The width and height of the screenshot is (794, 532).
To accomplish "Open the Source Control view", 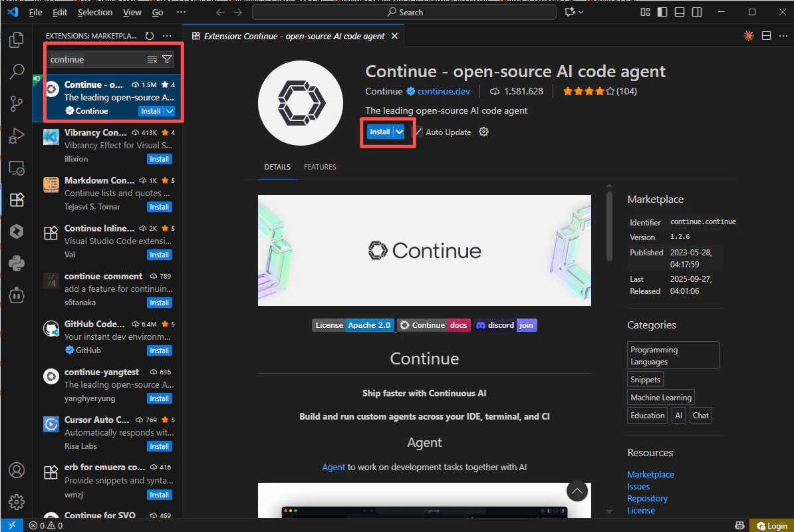I will [17, 103].
